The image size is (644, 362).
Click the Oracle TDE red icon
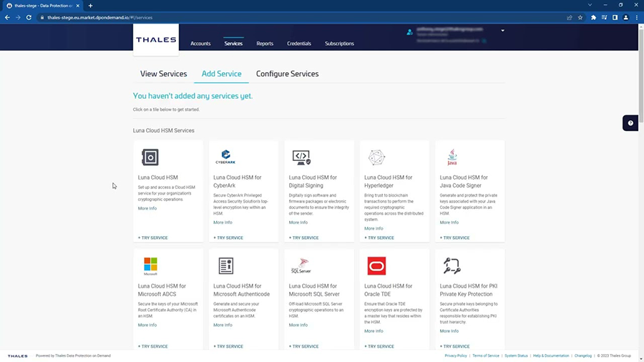pos(376,266)
